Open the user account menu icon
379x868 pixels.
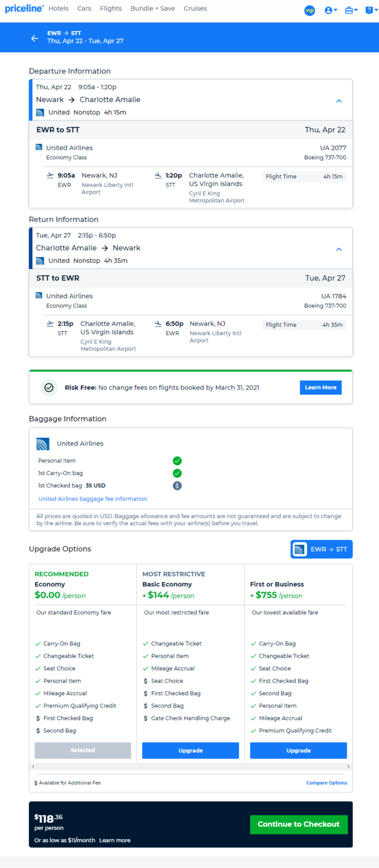(x=331, y=10)
